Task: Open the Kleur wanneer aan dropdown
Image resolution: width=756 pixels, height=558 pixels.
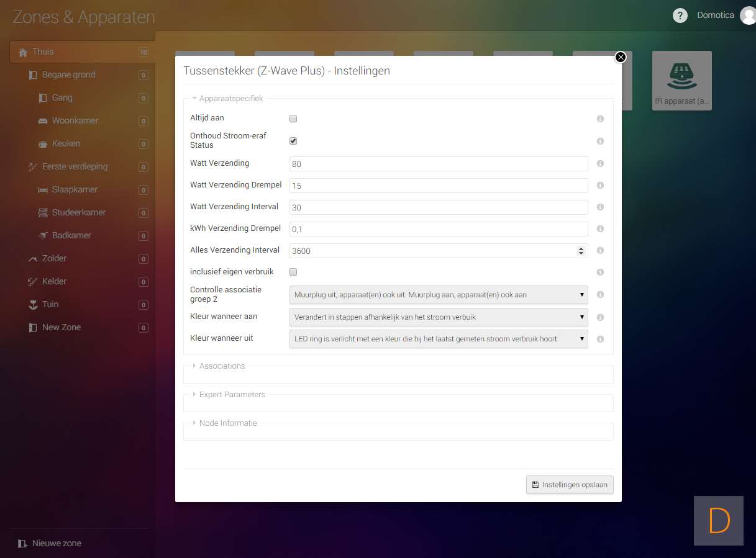Action: coord(439,317)
